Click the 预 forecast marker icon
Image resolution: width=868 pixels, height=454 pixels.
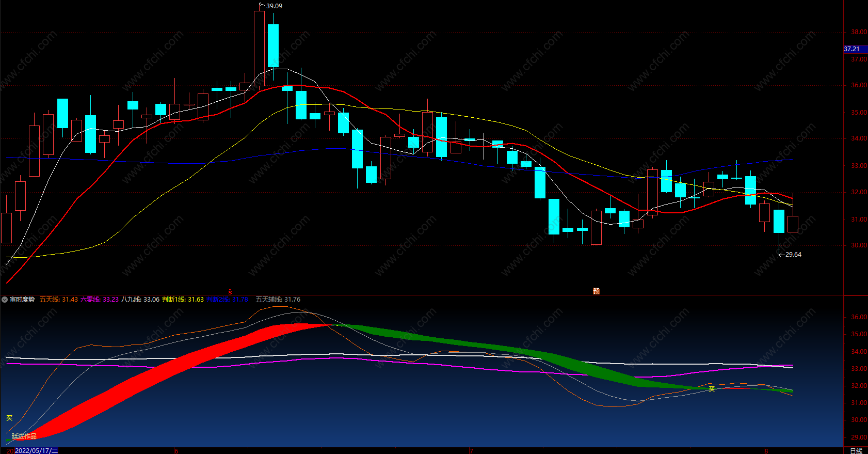tap(596, 291)
